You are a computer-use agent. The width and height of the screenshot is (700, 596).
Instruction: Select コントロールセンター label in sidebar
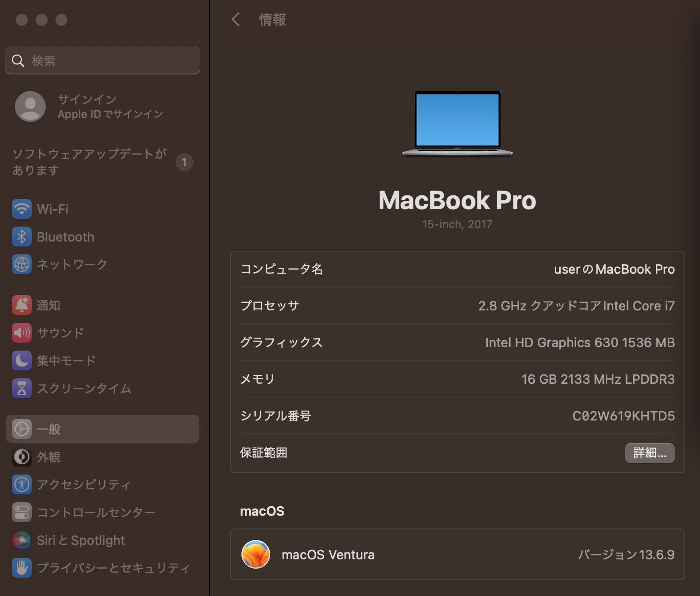pos(96,512)
